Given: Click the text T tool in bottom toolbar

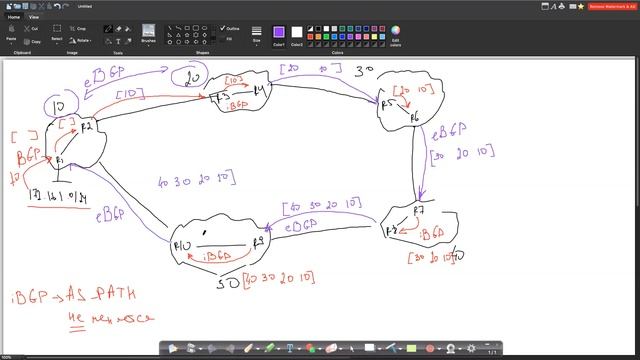Looking at the screenshot, I should coord(290,348).
